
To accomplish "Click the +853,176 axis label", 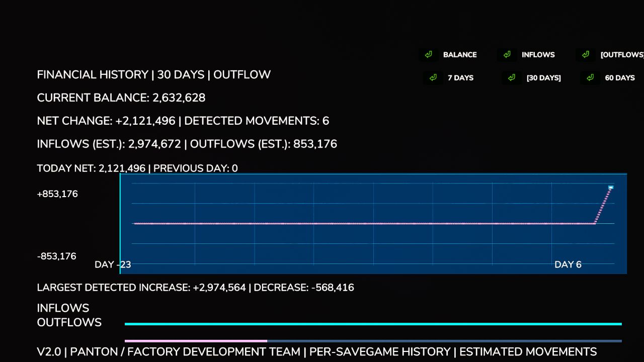I will coord(57,194).
